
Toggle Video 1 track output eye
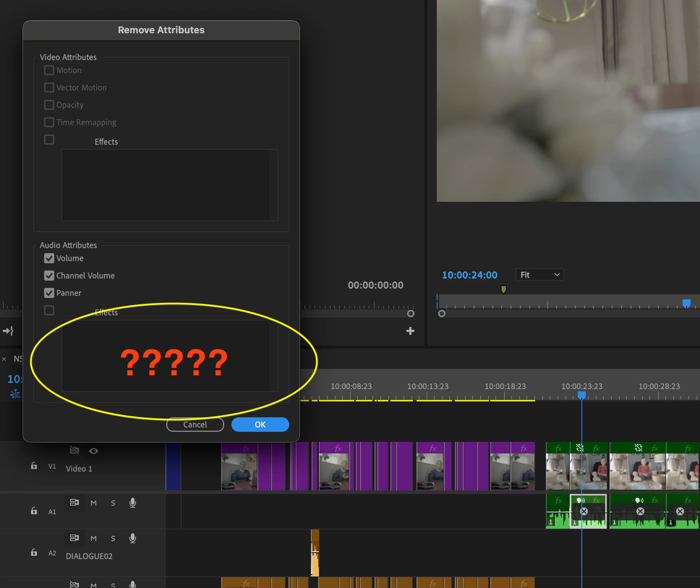94,451
